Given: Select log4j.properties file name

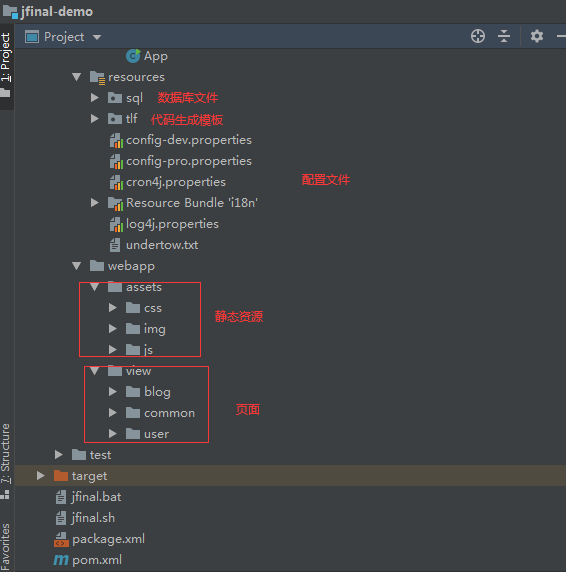Looking at the screenshot, I should click(x=172, y=224).
